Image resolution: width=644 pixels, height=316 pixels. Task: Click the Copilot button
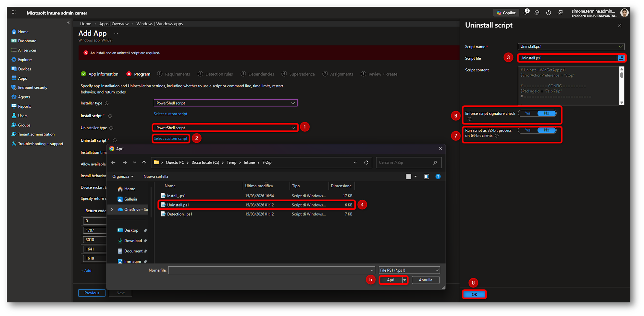(x=506, y=13)
